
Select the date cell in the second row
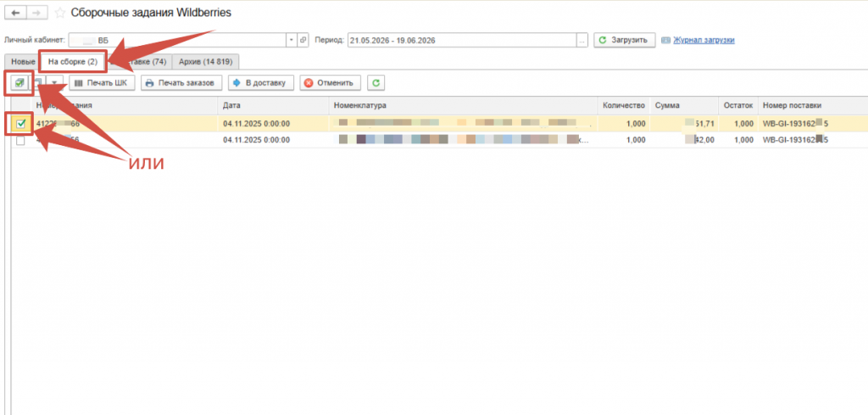click(274, 141)
